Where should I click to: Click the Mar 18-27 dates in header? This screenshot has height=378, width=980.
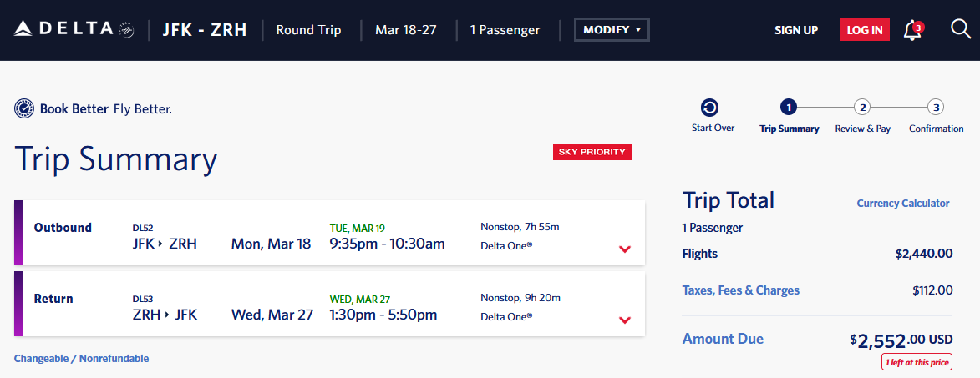coord(406,30)
